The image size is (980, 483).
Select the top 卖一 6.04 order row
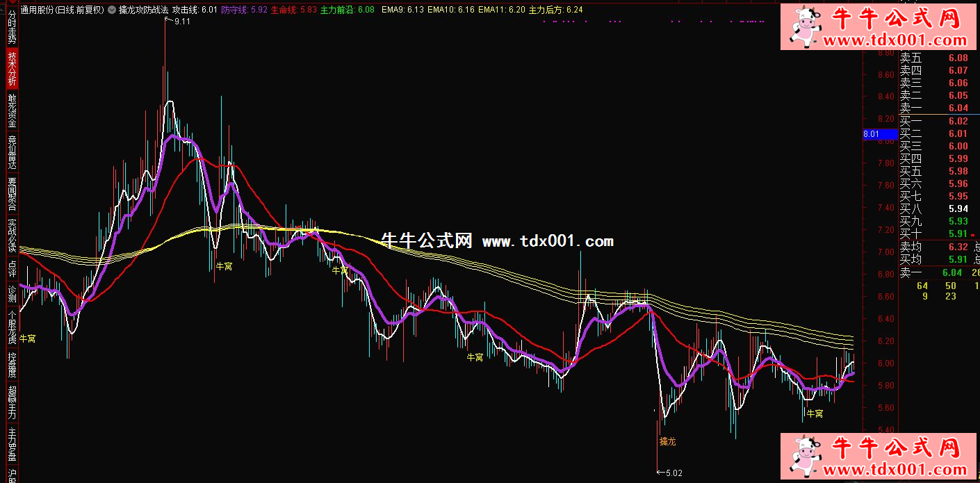click(934, 108)
